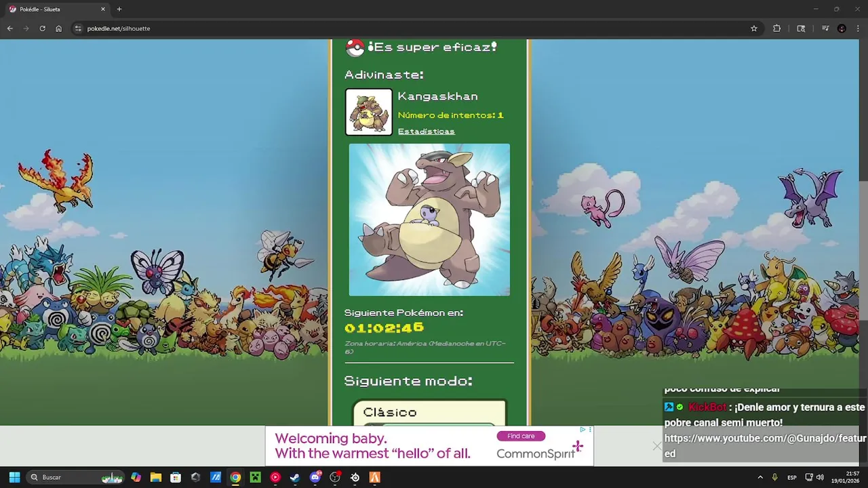Click the YouTube Gunajdo channel link in chat
The height and width of the screenshot is (488, 868).
click(766, 446)
